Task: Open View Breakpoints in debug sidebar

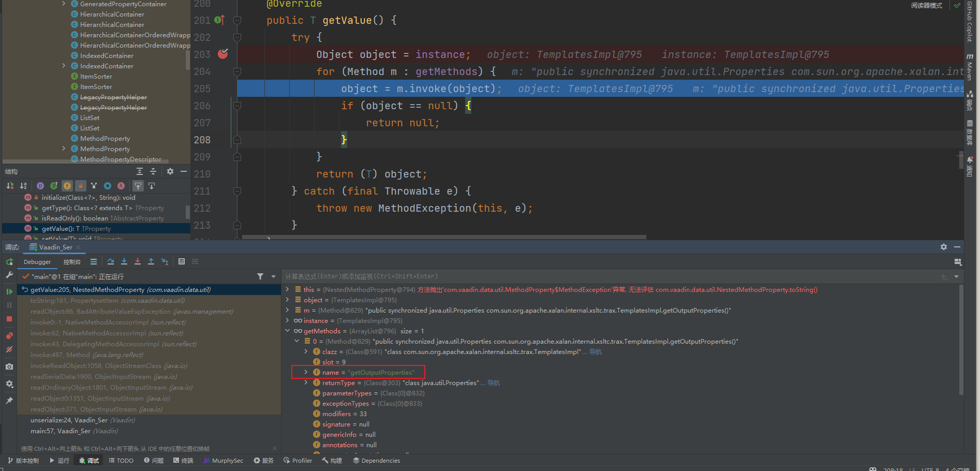Action: click(x=9, y=335)
